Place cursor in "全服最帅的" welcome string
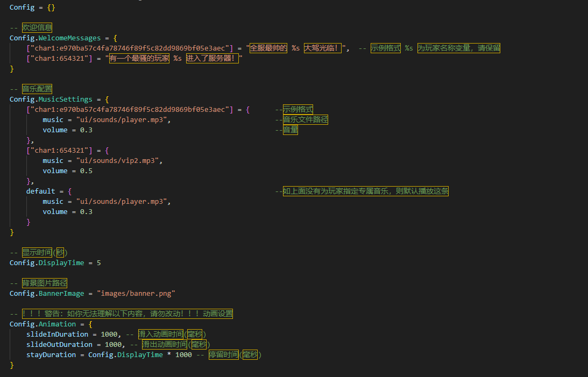Screen dimensions: 588x377 (x=268, y=48)
